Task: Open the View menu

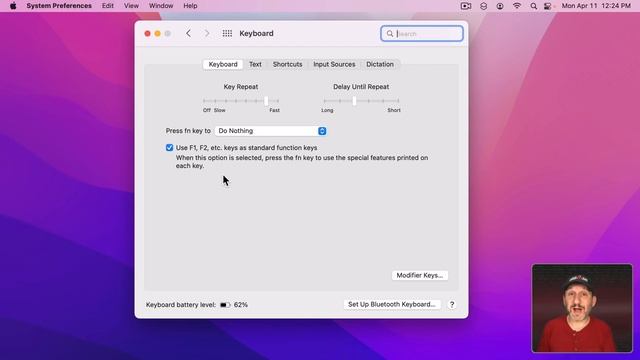Action: (x=131, y=6)
